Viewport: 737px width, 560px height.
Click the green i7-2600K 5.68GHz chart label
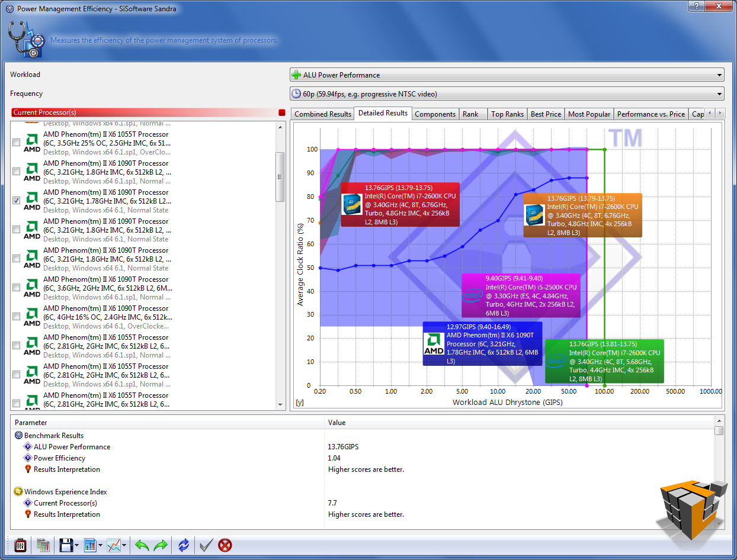click(x=604, y=361)
